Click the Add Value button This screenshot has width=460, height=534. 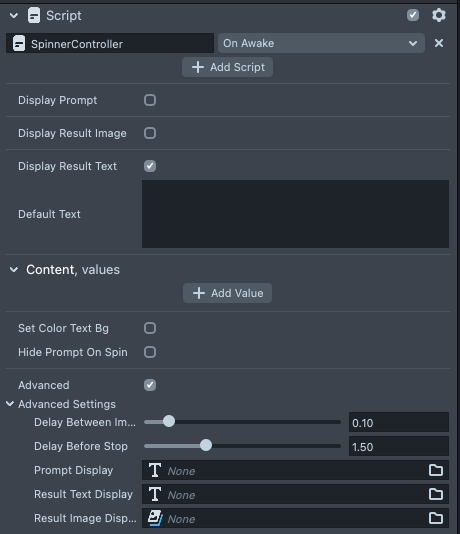pos(227,293)
